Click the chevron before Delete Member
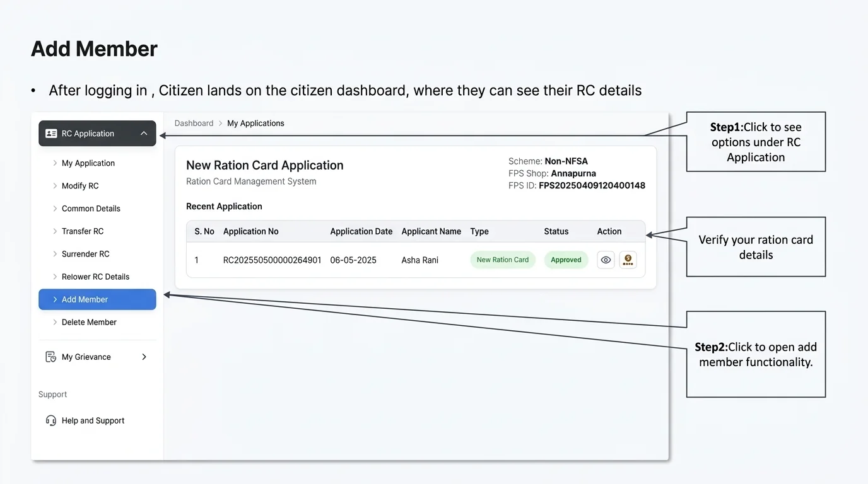This screenshot has width=868, height=484. coord(55,321)
